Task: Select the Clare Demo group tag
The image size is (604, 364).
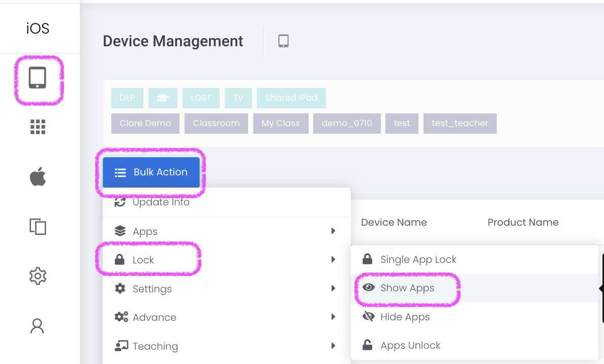Action: point(145,123)
